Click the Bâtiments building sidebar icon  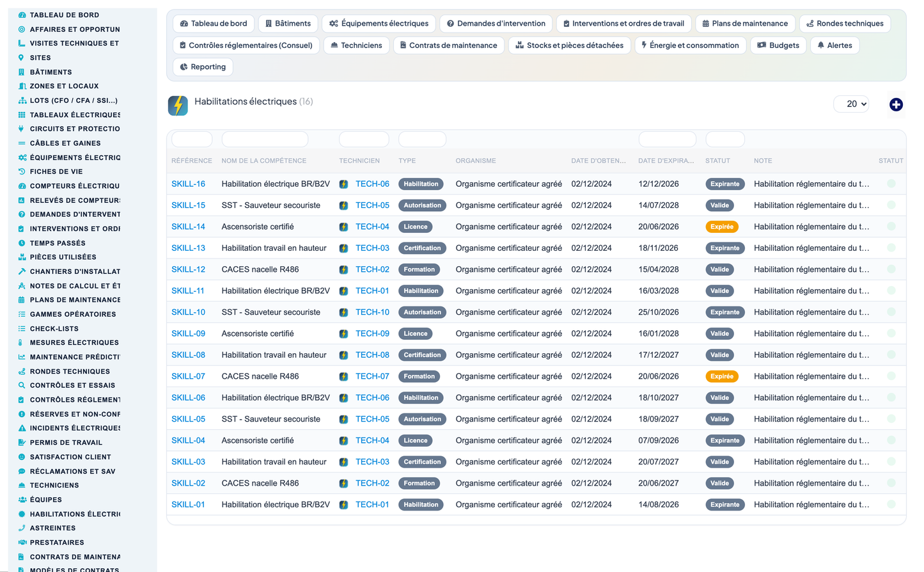pyautogui.click(x=22, y=72)
